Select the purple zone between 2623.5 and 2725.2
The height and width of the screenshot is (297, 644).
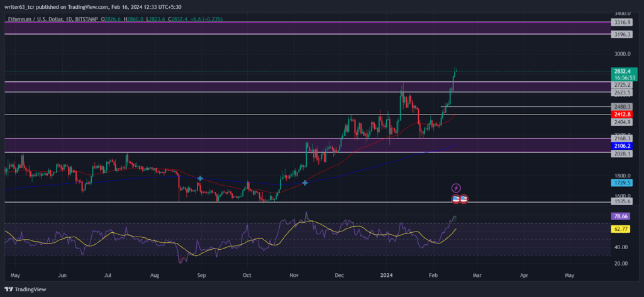306,87
